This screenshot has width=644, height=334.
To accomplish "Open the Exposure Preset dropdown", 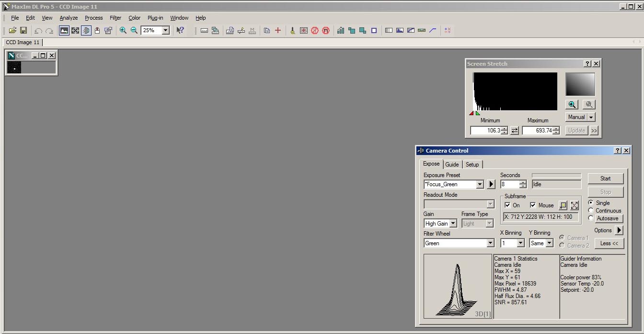I will click(480, 184).
